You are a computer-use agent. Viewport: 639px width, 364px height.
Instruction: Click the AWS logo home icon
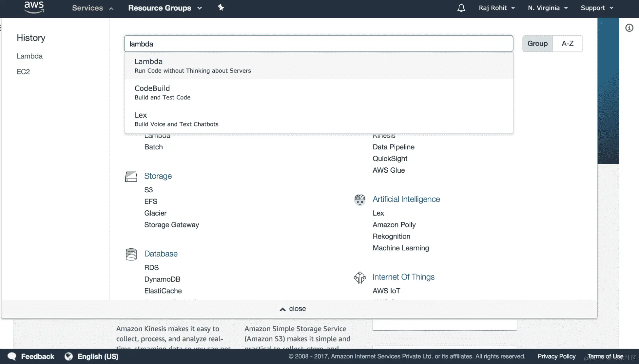[34, 7]
